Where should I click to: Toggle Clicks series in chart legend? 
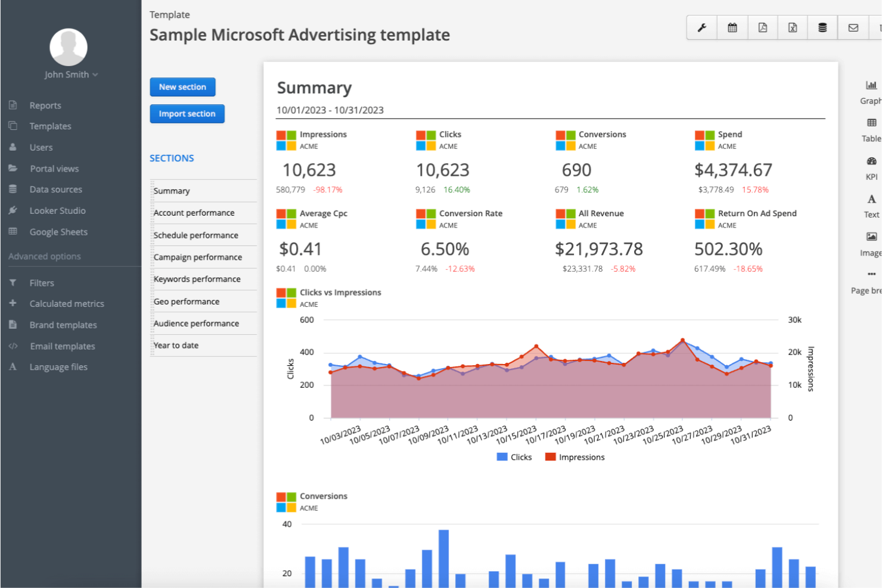click(514, 457)
